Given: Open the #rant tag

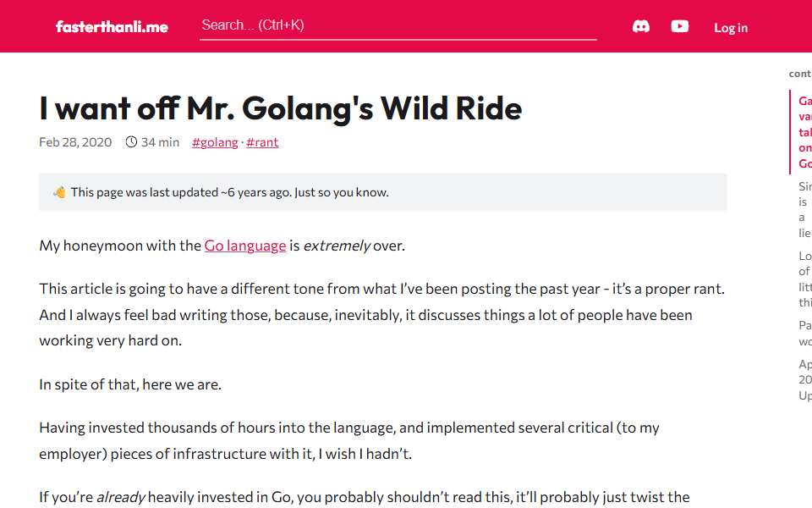Looking at the screenshot, I should (262, 142).
